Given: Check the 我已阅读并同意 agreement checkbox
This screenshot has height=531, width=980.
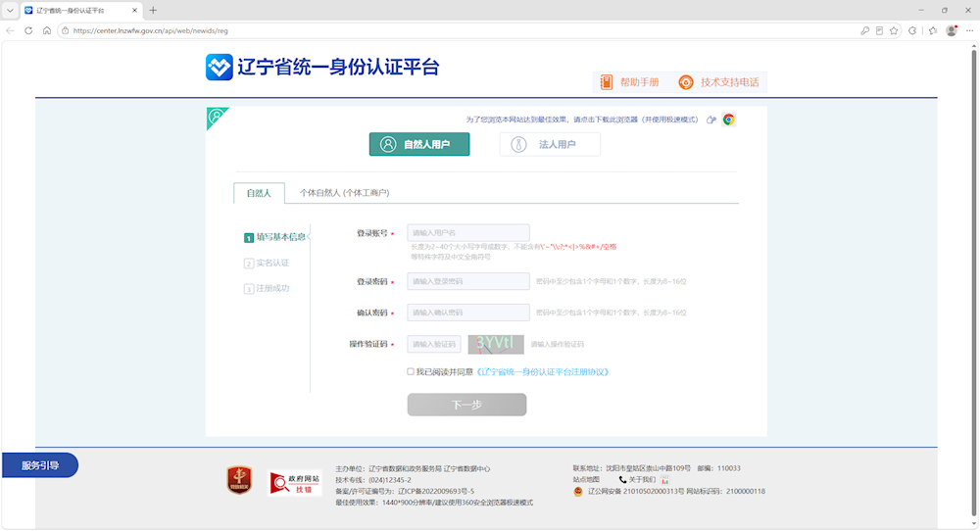Looking at the screenshot, I should [x=411, y=371].
